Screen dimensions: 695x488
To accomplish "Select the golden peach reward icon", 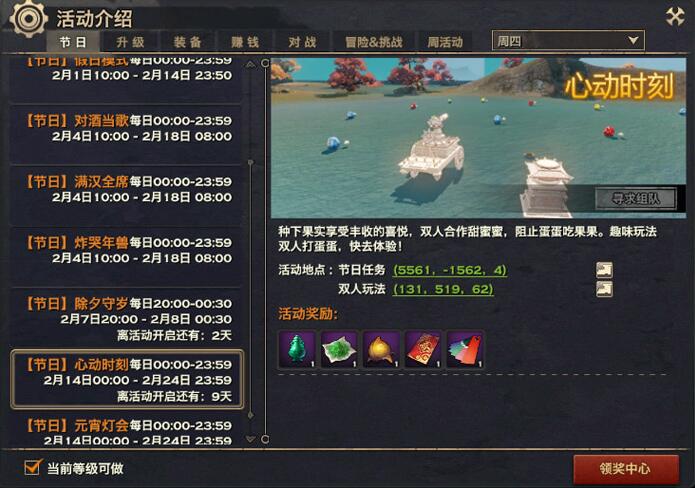I will [381, 349].
